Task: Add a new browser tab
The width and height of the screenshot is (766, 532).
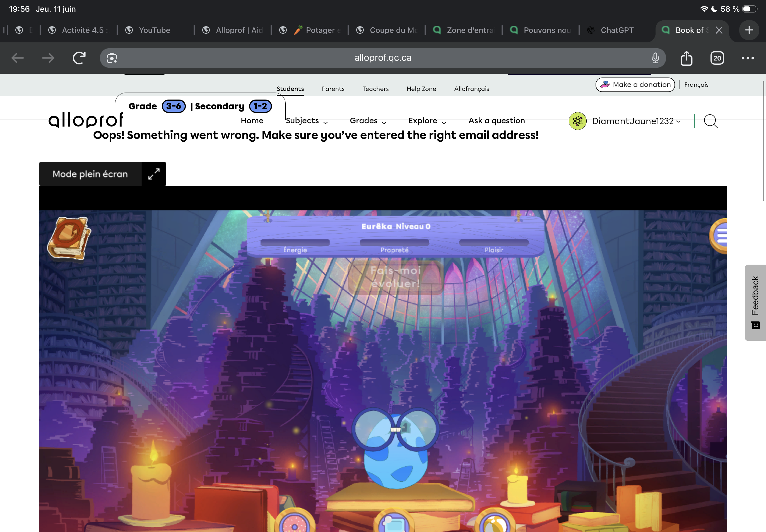Action: click(749, 30)
